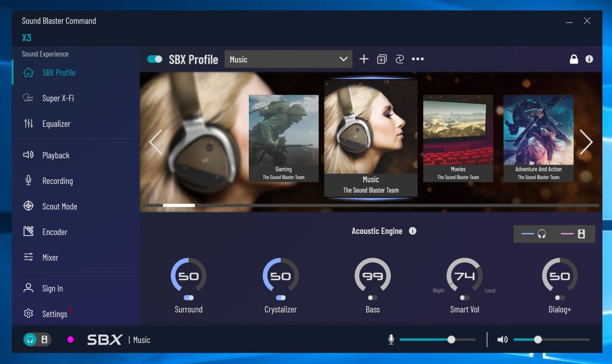Go to next profiles with right arrow
The width and height of the screenshot is (612, 364).
pos(586,142)
